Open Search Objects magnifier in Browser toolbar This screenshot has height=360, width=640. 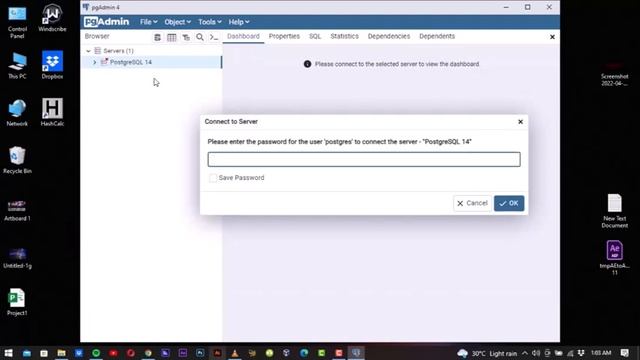(200, 37)
